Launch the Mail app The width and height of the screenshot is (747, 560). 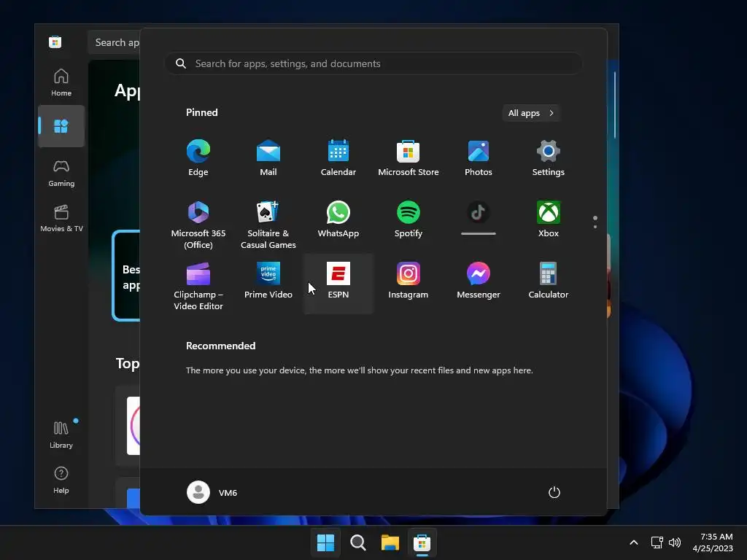point(268,158)
